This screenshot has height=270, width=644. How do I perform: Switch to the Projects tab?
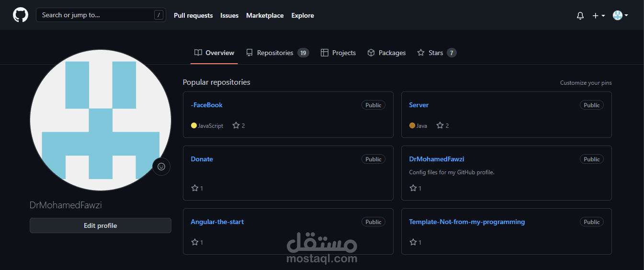pyautogui.click(x=338, y=53)
